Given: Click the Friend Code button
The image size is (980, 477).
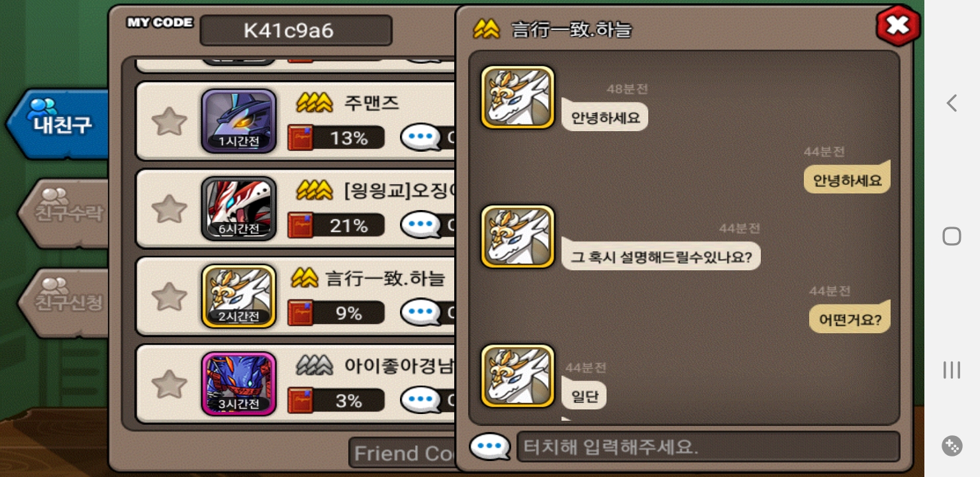Looking at the screenshot, I should pyautogui.click(x=403, y=453).
